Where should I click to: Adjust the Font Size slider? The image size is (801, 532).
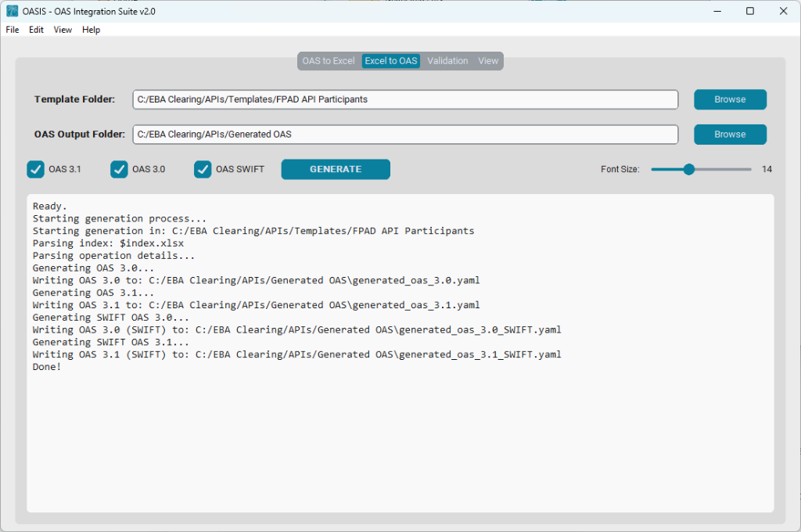point(688,169)
